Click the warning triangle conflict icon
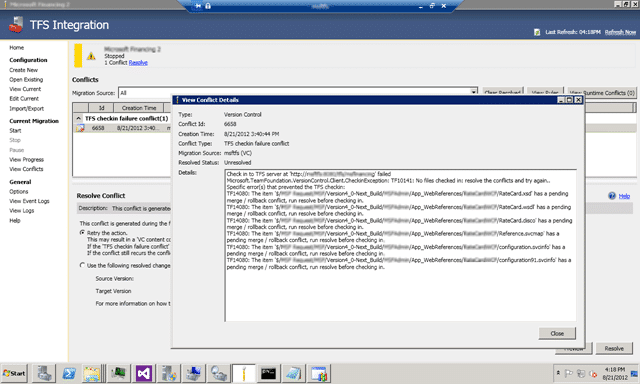This screenshot has height=384, width=640. [91, 56]
